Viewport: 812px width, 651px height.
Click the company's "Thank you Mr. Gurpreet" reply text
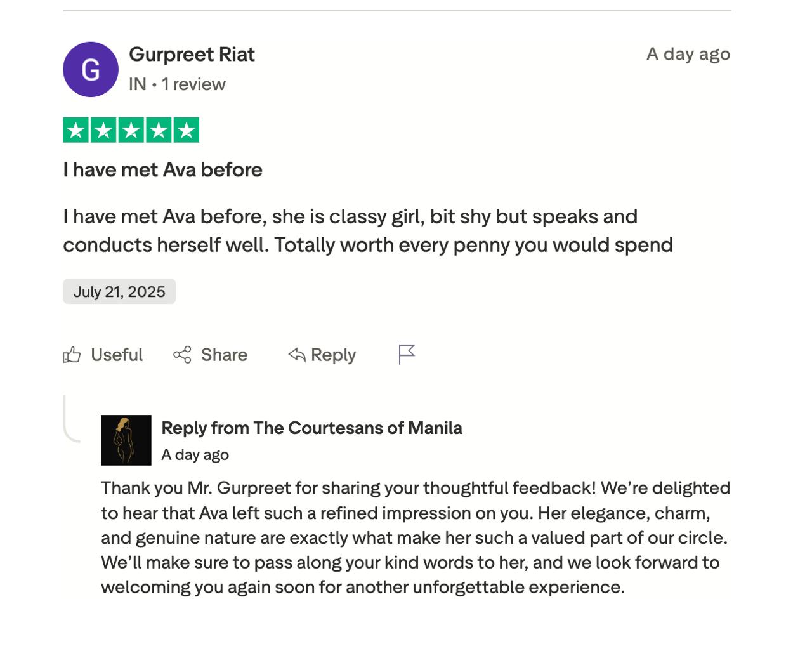click(416, 537)
